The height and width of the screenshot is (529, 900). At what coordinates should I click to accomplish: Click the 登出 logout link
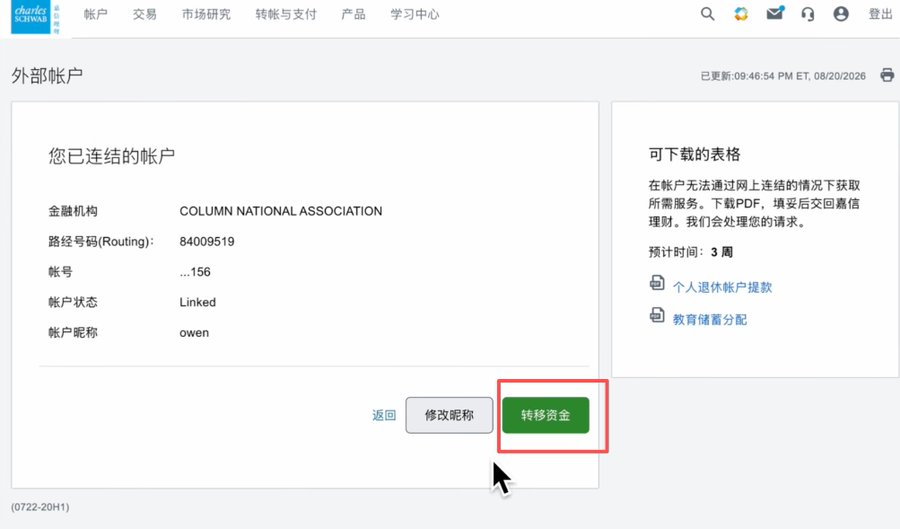[x=880, y=14]
